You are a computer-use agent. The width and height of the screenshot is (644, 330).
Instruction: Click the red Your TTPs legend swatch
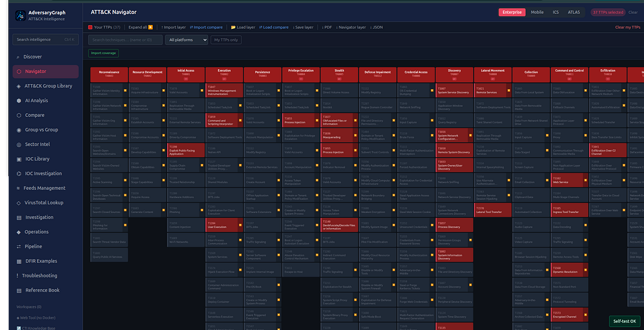(91, 28)
